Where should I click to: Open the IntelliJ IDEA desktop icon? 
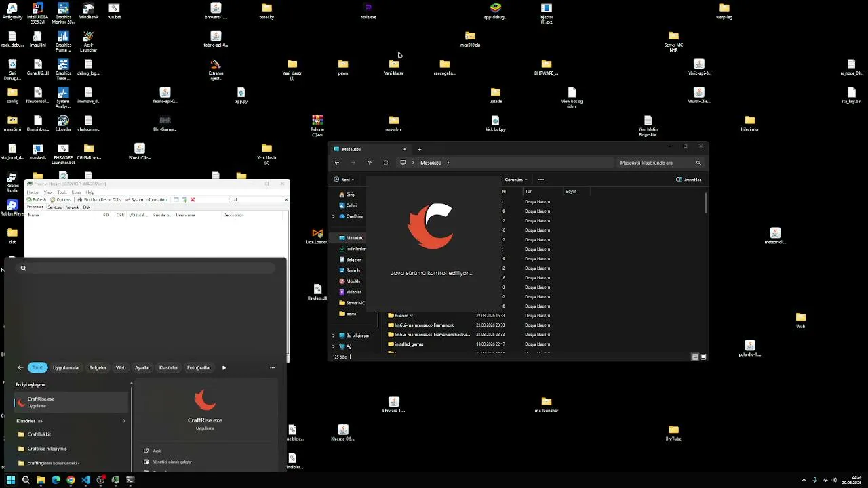37,14
